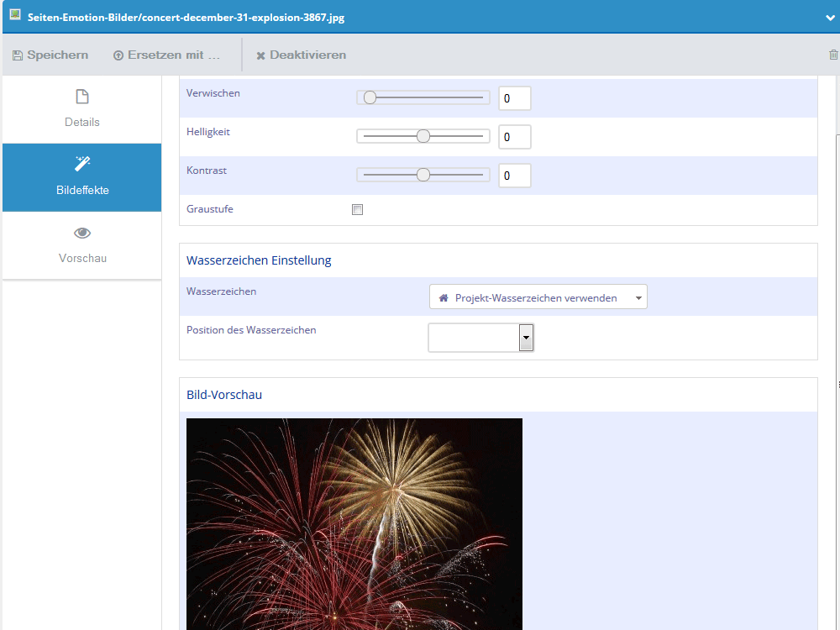Viewport: 840px width, 630px height.
Task: Click the Kontrast slider handle
Action: 423,175
